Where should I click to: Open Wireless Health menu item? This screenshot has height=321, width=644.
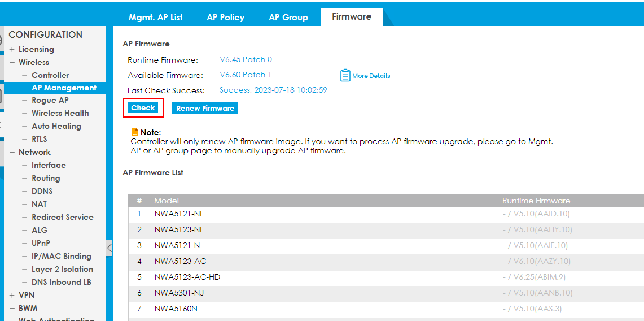point(60,113)
